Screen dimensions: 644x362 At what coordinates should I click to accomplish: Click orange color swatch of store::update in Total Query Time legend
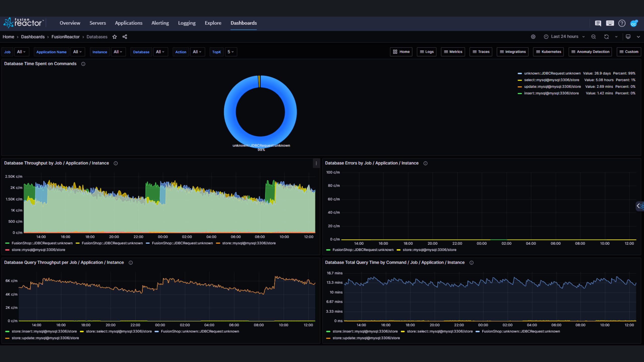pos(328,338)
